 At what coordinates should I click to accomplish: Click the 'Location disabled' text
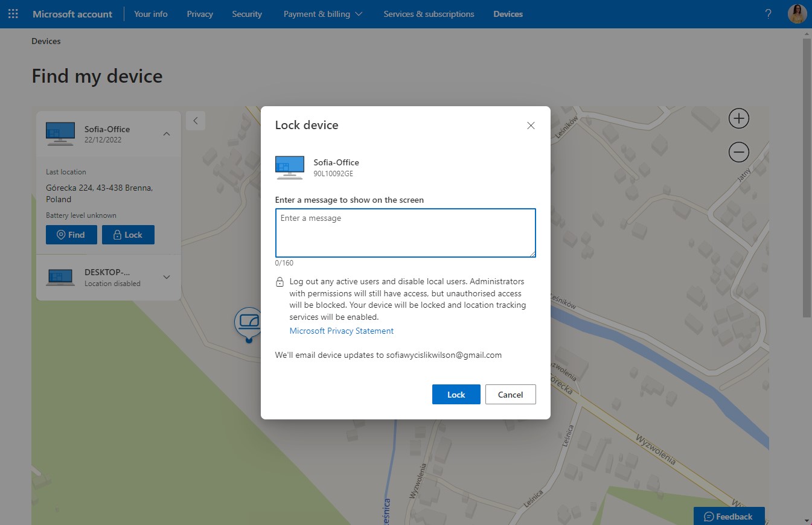[x=112, y=284]
